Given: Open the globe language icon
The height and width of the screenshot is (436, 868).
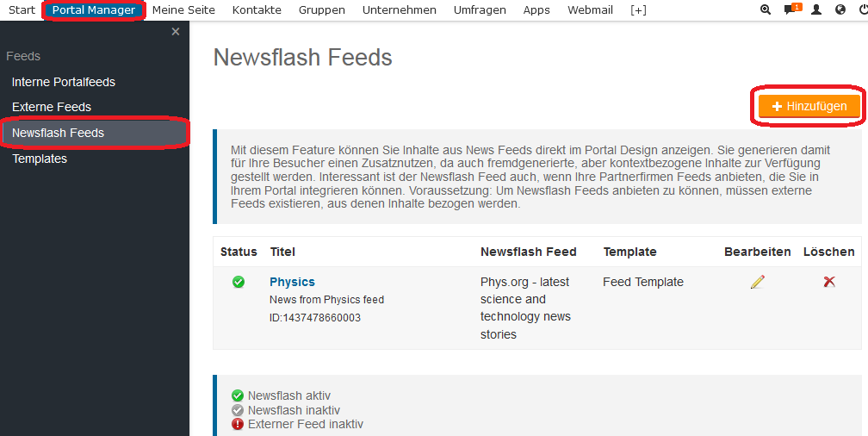Looking at the screenshot, I should point(840,10).
